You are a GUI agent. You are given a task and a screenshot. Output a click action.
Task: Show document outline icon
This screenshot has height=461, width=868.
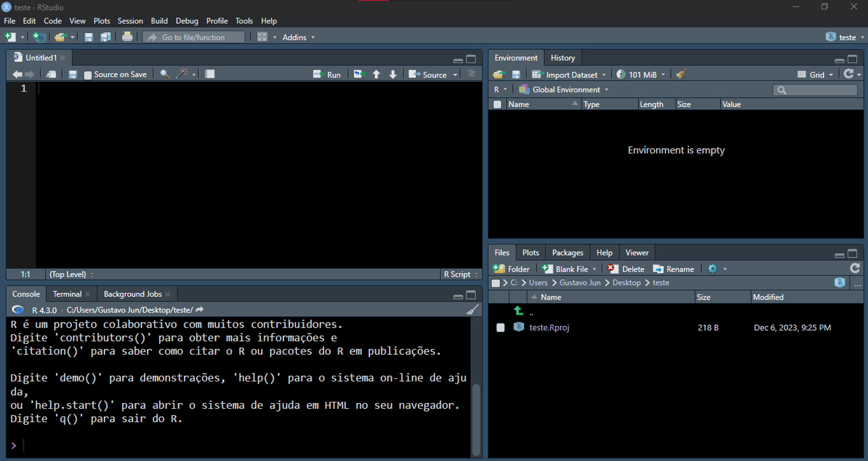[x=471, y=74]
